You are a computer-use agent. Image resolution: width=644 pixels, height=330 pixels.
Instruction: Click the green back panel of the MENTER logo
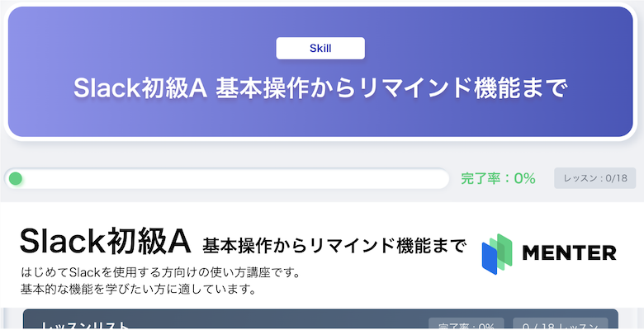pyautogui.click(x=505, y=248)
